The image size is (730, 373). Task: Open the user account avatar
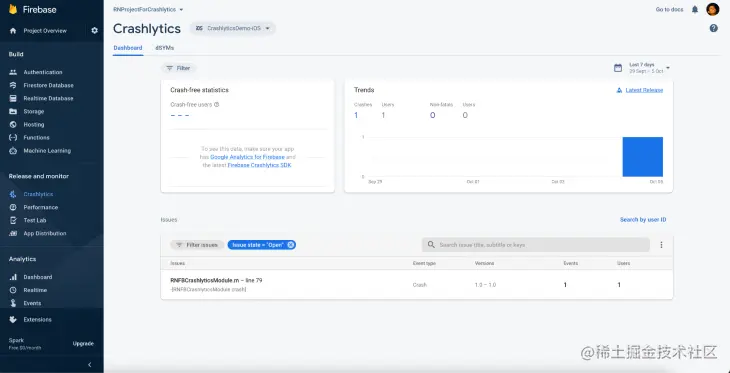click(713, 9)
